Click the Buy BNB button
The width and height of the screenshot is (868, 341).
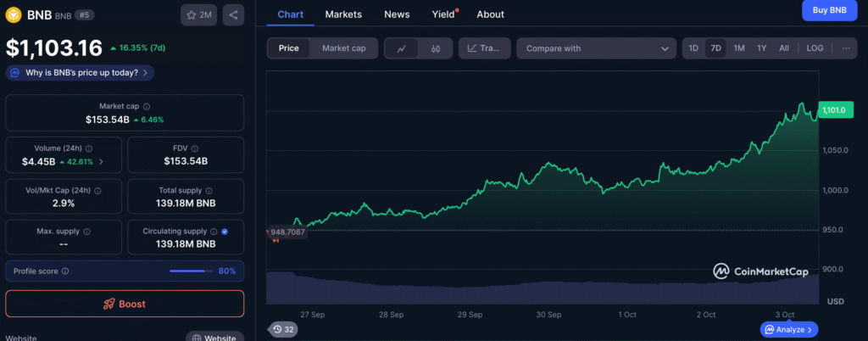[x=829, y=10]
